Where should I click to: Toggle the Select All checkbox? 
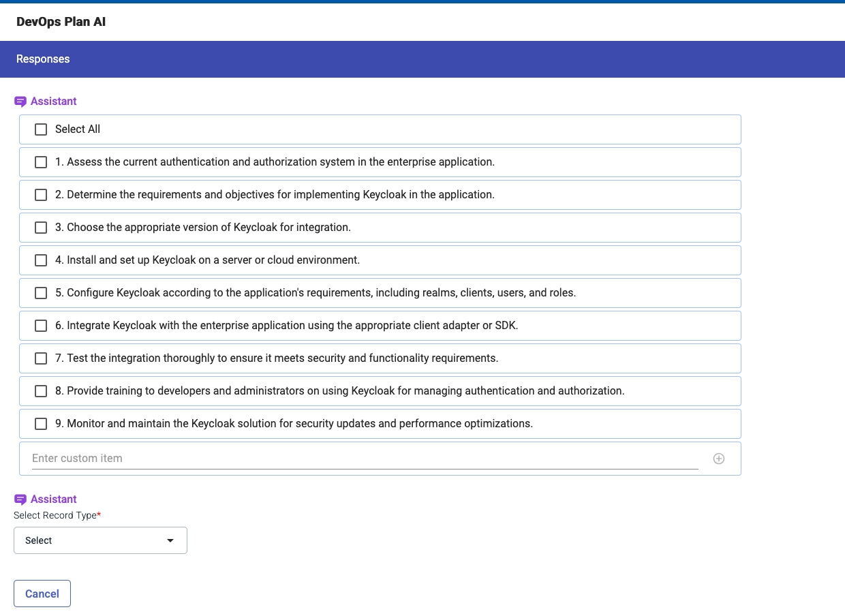coord(40,129)
